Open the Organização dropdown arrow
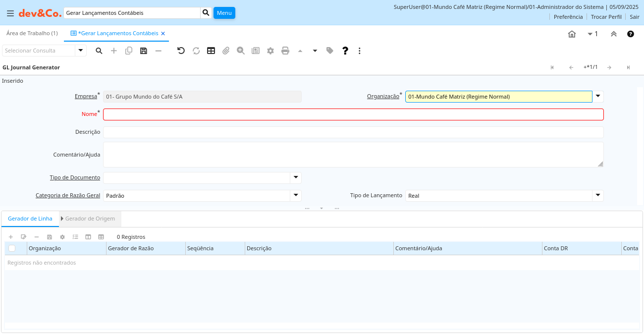The image size is (644, 334). click(598, 97)
